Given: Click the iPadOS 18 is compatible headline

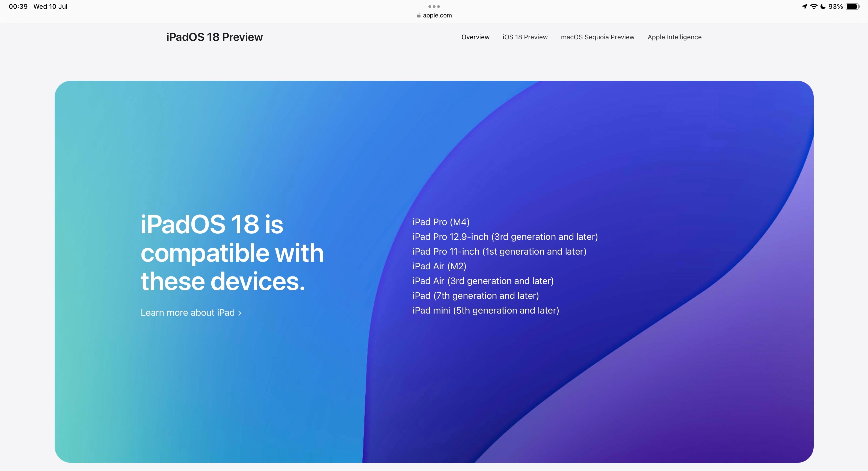Looking at the screenshot, I should [x=232, y=252].
